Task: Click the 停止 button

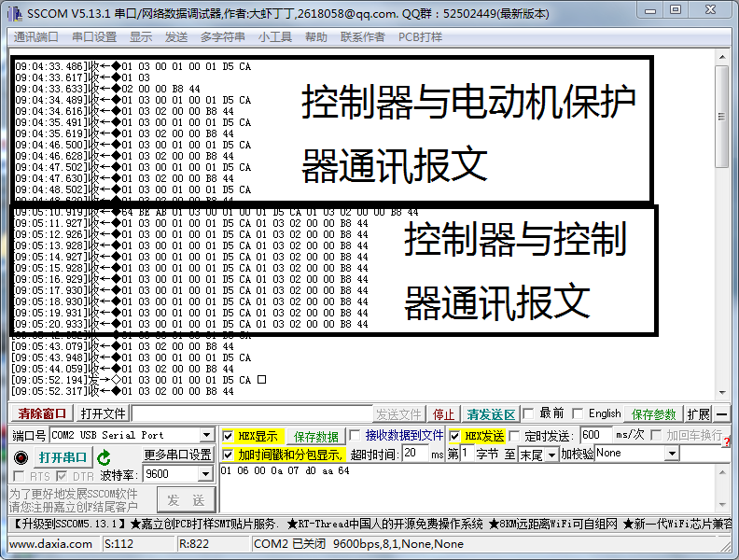Action: point(443,414)
